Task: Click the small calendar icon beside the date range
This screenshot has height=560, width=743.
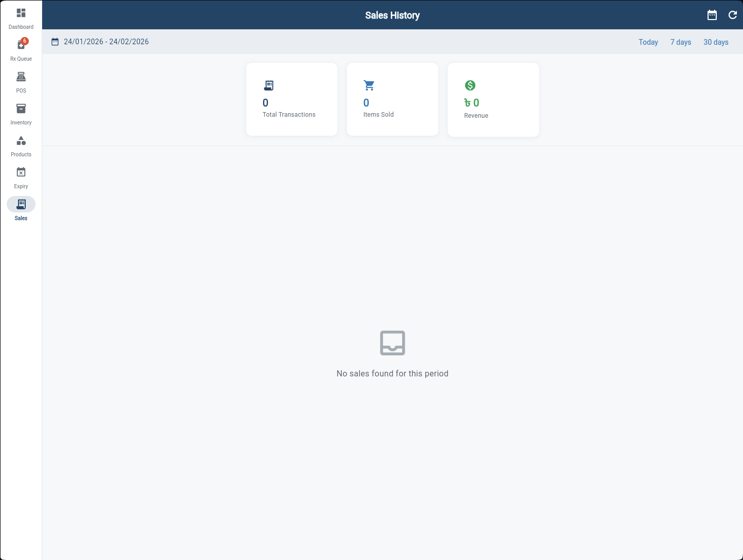Action: pos(55,42)
